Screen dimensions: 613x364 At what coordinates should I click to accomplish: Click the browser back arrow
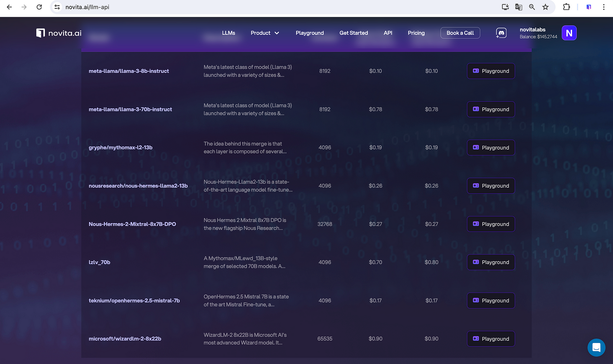9,7
